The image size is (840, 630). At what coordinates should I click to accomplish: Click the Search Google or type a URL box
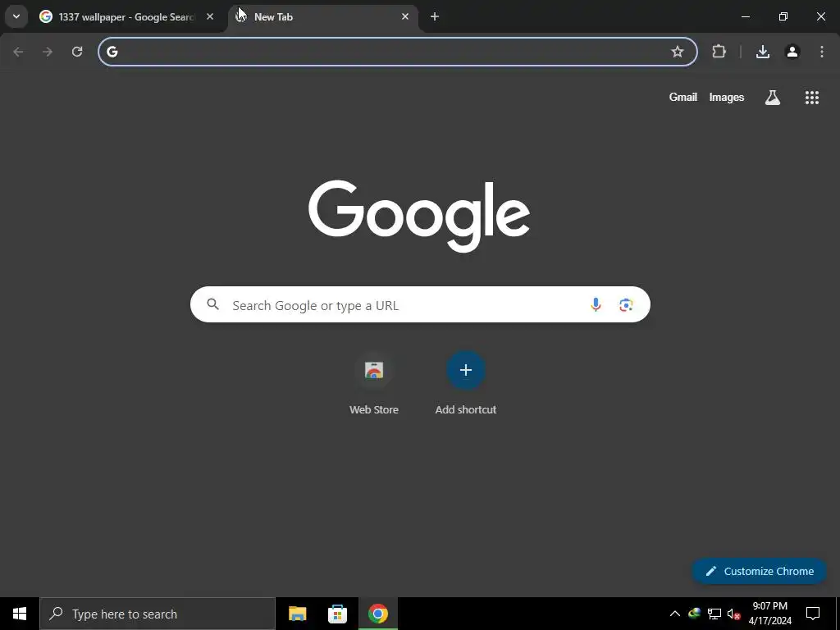[x=420, y=305]
